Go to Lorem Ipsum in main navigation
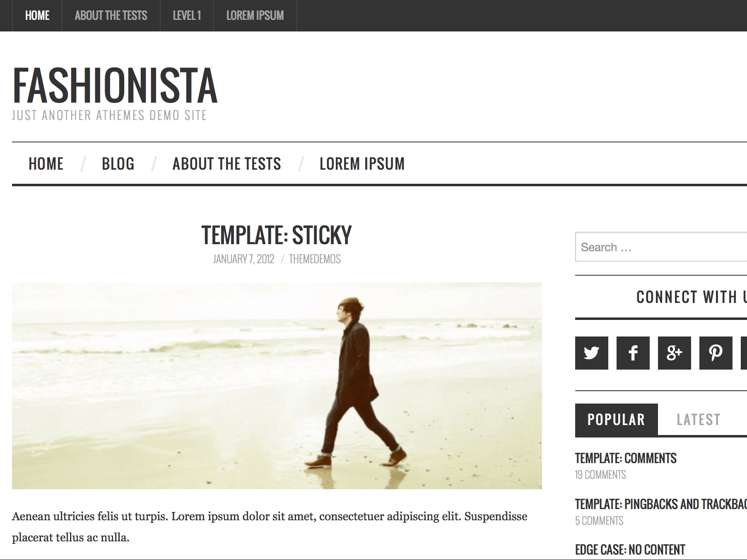Viewport: 747px width, 560px height. [362, 164]
